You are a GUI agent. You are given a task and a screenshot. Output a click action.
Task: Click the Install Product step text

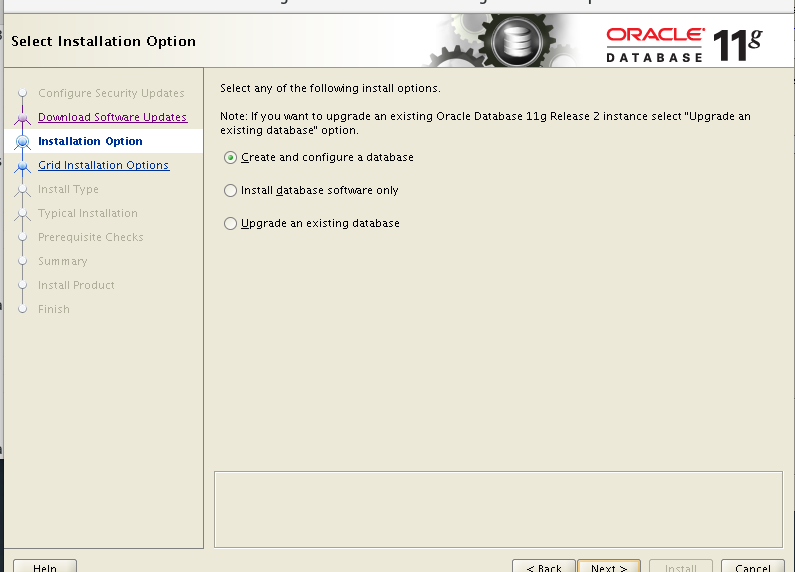[x=76, y=285]
